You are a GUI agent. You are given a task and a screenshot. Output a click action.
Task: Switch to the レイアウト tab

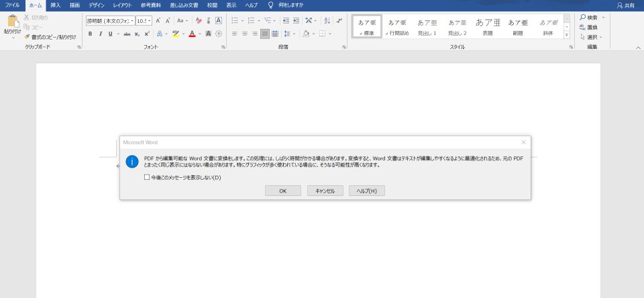(122, 5)
